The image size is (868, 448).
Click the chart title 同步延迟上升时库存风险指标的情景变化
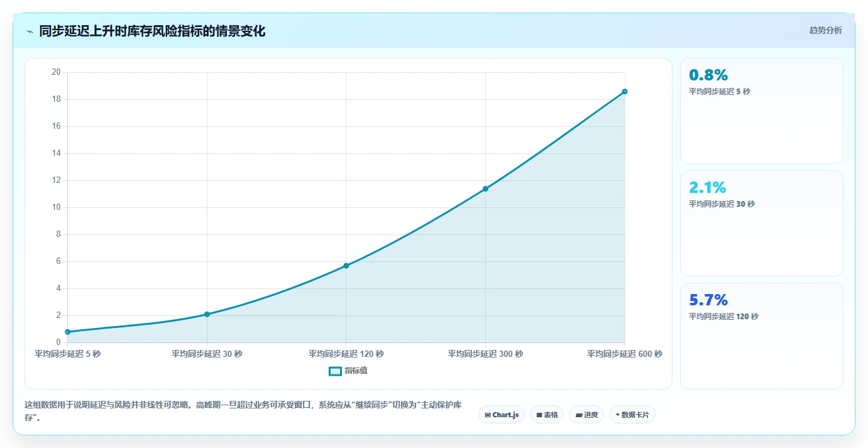click(152, 31)
